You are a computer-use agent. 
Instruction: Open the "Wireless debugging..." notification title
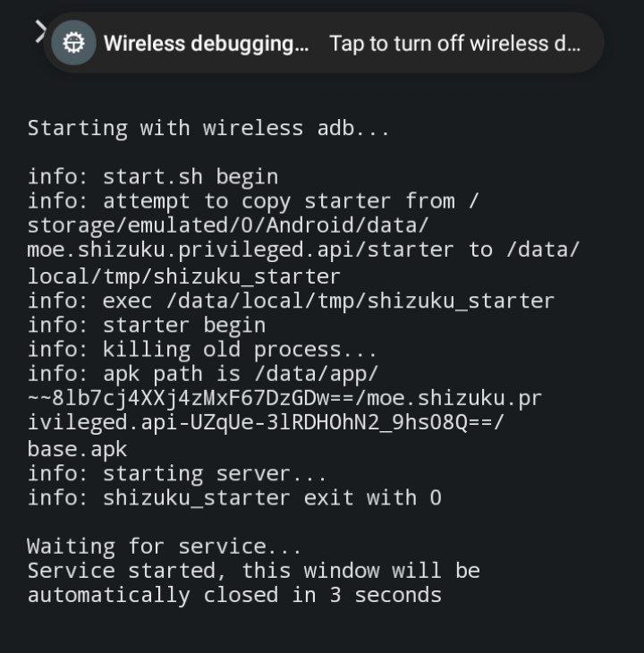click(207, 43)
